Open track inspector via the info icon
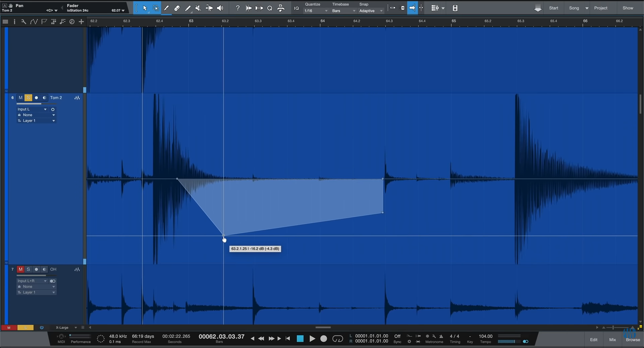Image resolution: width=644 pixels, height=348 pixels. [x=14, y=21]
